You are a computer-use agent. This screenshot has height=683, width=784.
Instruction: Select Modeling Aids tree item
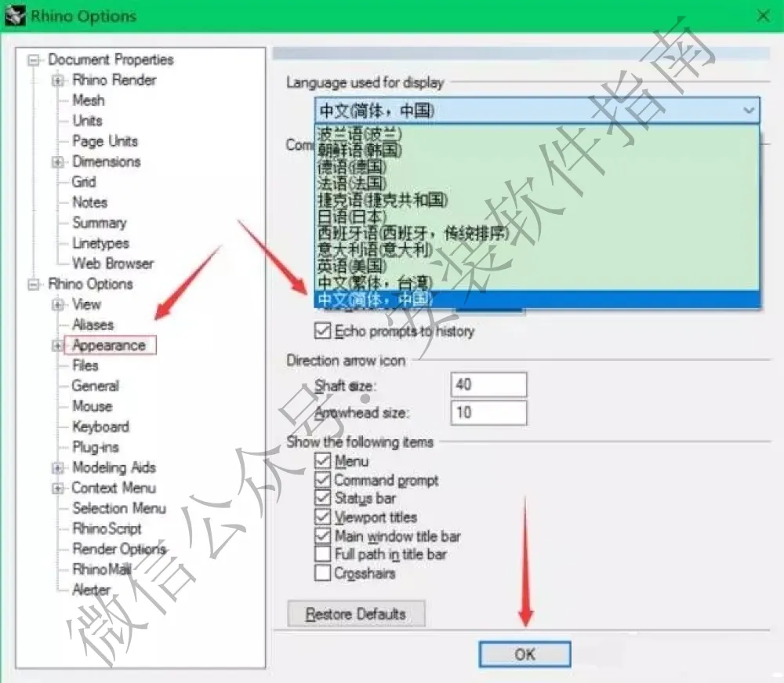coord(114,468)
